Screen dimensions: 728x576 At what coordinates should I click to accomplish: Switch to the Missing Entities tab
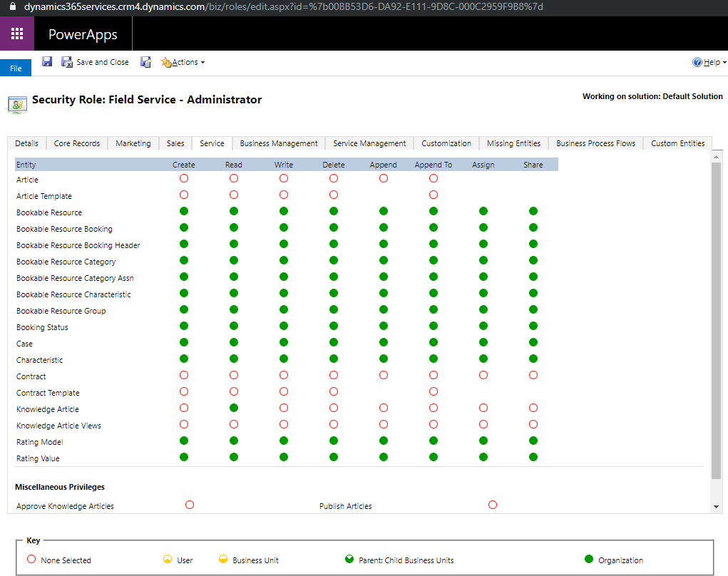(x=513, y=143)
